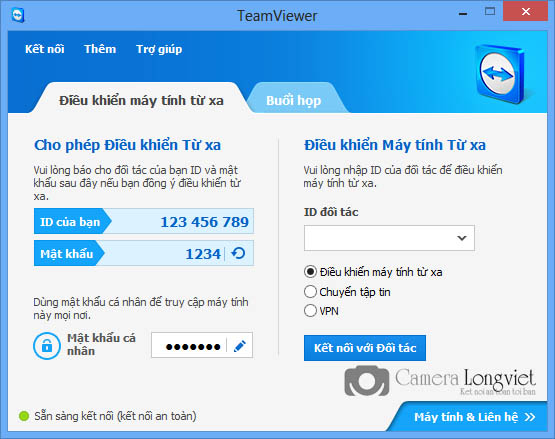The height and width of the screenshot is (439, 555).
Task: Maximize the TeamViewer window
Action: [x=490, y=11]
